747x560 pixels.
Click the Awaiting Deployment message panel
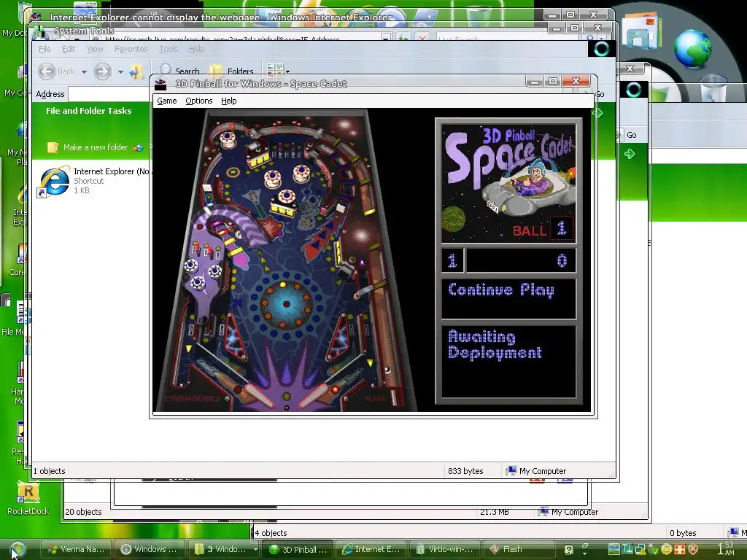coord(508,362)
